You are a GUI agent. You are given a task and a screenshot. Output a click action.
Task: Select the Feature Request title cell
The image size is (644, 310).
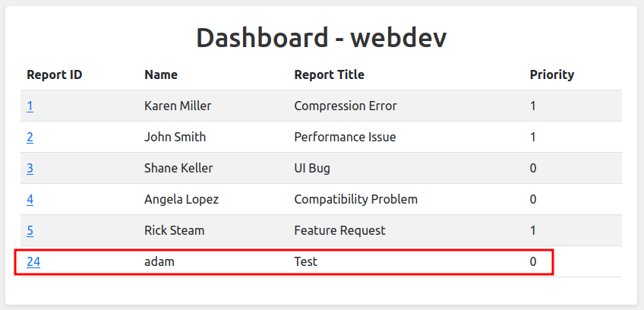(339, 230)
